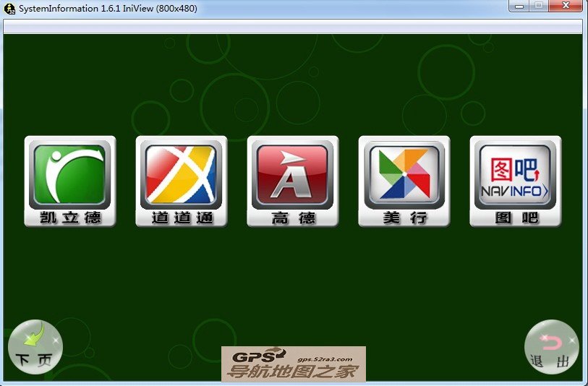Launch the 凯立德 navigation app
The height and width of the screenshot is (386, 588).
[70, 181]
